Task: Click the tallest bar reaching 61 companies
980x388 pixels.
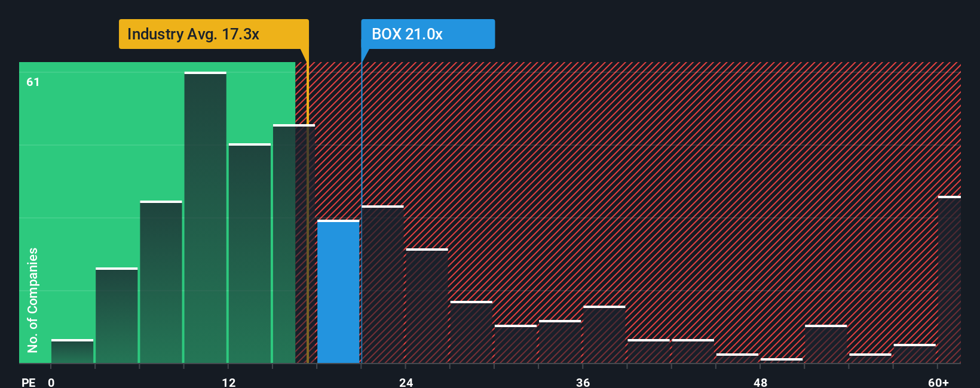Action: (x=206, y=217)
